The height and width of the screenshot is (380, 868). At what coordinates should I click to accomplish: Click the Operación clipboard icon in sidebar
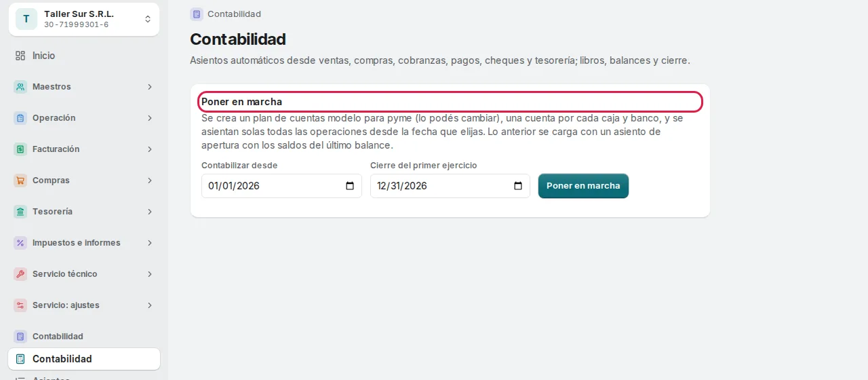(x=20, y=118)
